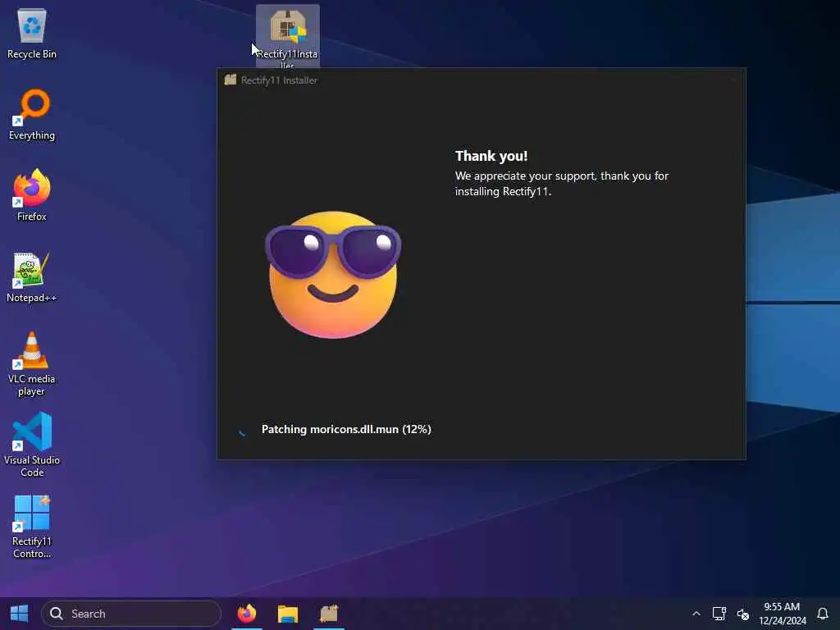Show hidden system tray icons
The height and width of the screenshot is (630, 840).
point(696,614)
